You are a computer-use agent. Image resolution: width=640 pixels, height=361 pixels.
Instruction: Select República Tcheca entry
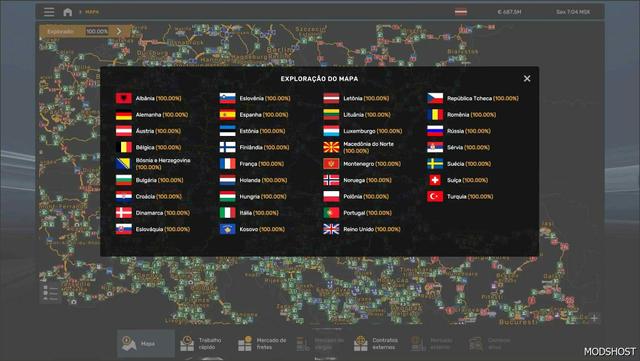[473, 98]
